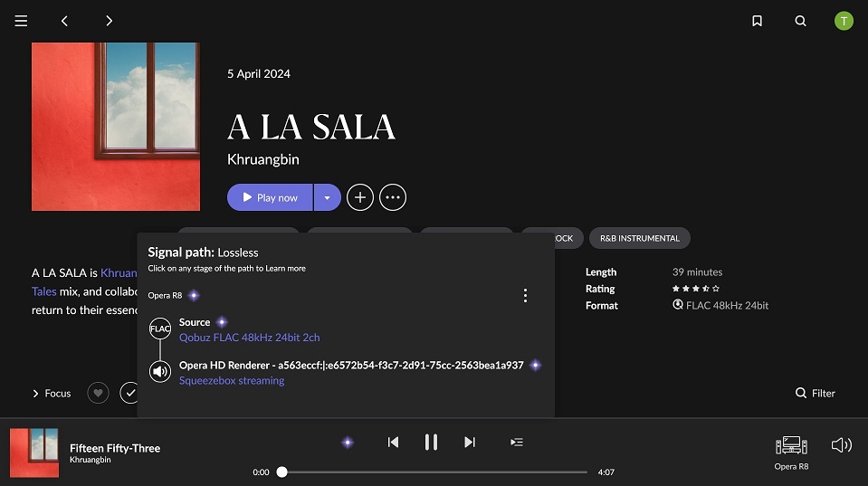
Task: Open Qobuz FLAC 48kHz 24bit 2ch link
Action: tap(249, 338)
